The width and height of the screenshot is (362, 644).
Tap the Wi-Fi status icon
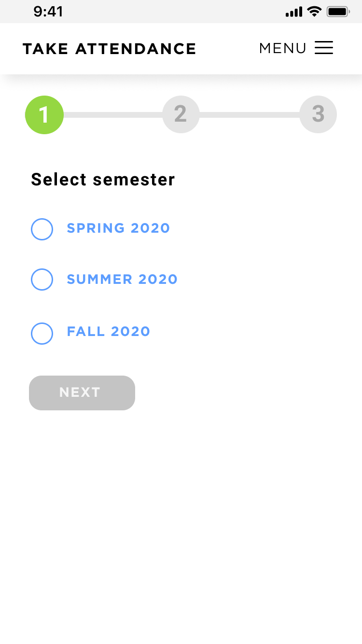[314, 12]
